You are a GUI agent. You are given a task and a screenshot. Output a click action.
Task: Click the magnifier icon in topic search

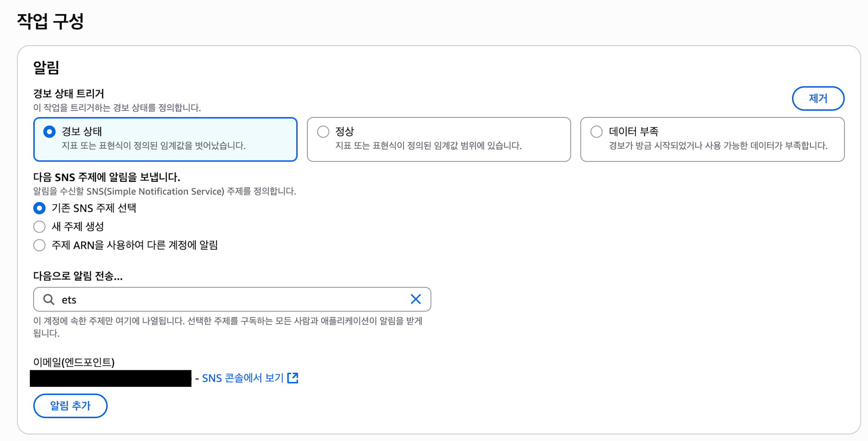[49, 299]
